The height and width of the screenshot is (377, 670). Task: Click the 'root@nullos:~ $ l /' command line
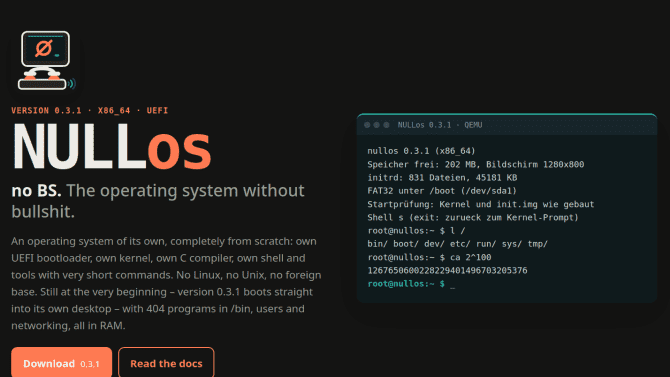pos(416,231)
